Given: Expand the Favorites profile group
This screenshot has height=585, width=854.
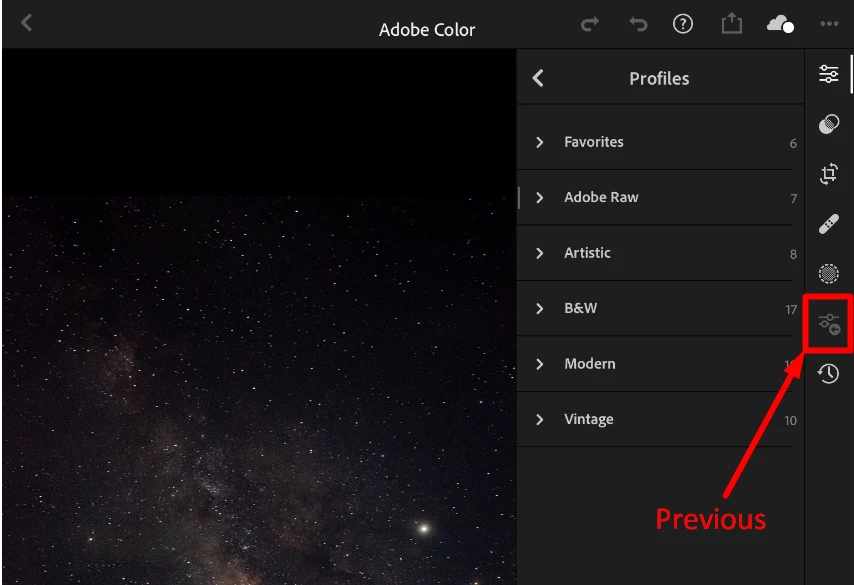Looking at the screenshot, I should pos(539,142).
